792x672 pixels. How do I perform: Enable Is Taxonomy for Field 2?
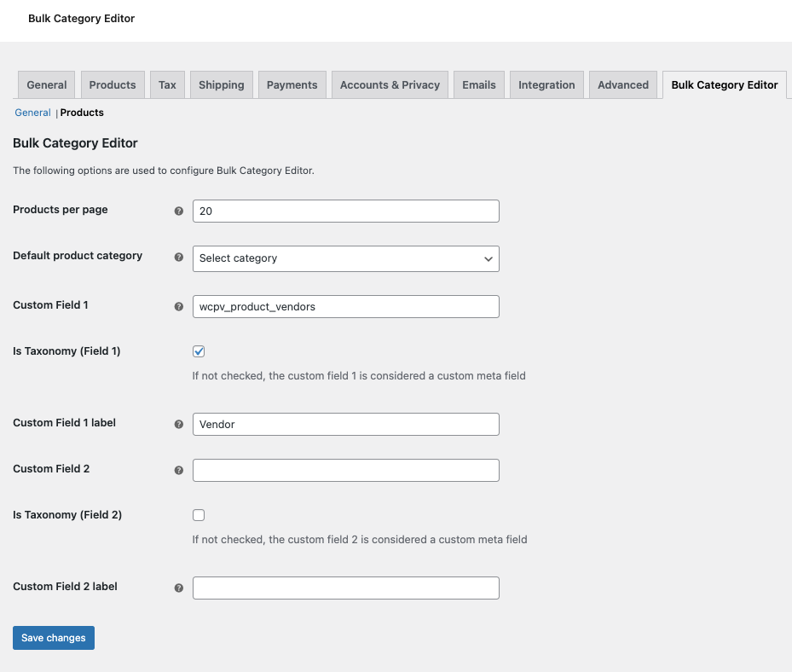pos(198,514)
